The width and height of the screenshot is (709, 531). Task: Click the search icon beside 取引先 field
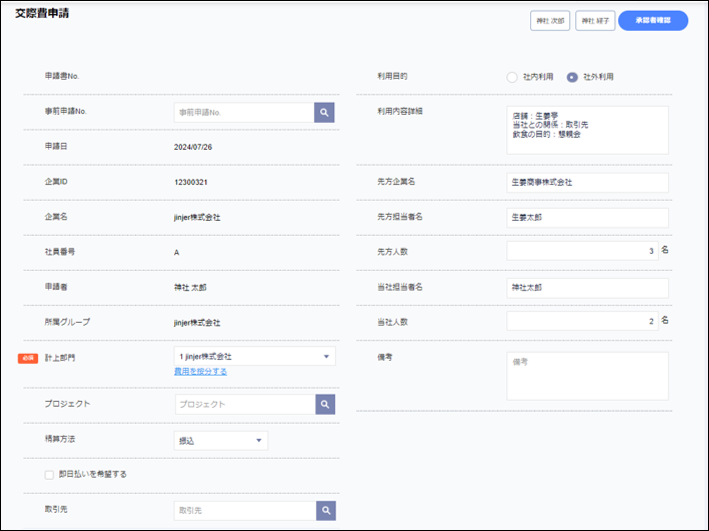pyautogui.click(x=324, y=510)
